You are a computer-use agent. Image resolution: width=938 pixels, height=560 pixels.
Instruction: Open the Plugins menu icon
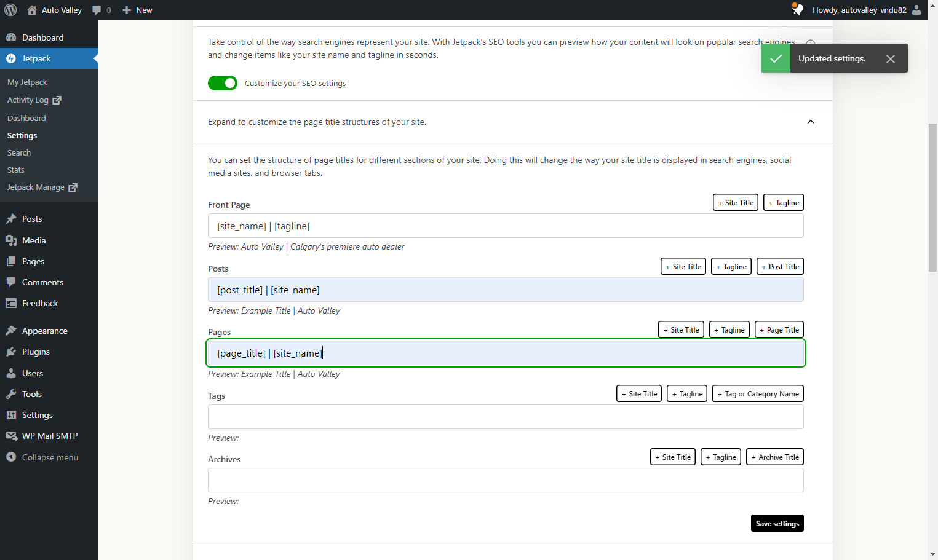[x=11, y=352]
